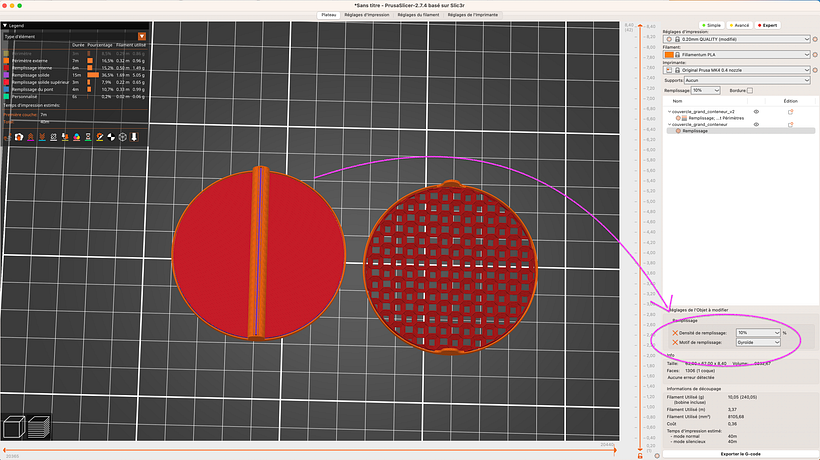Hide couvercle_grand_conteneur_x2 using its eye icon

(756, 112)
